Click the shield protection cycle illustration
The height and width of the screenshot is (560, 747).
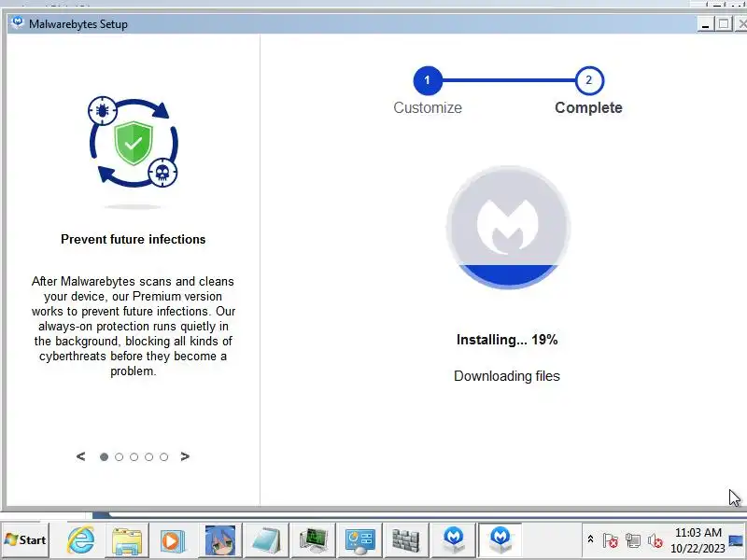(134, 143)
